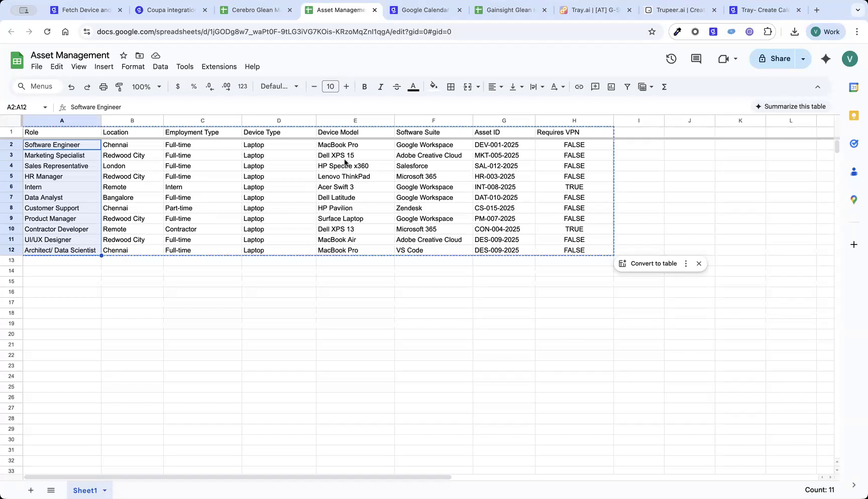Open the font size zoom dropdown showing 100%
Image resolution: width=868 pixels, height=499 pixels.
146,86
